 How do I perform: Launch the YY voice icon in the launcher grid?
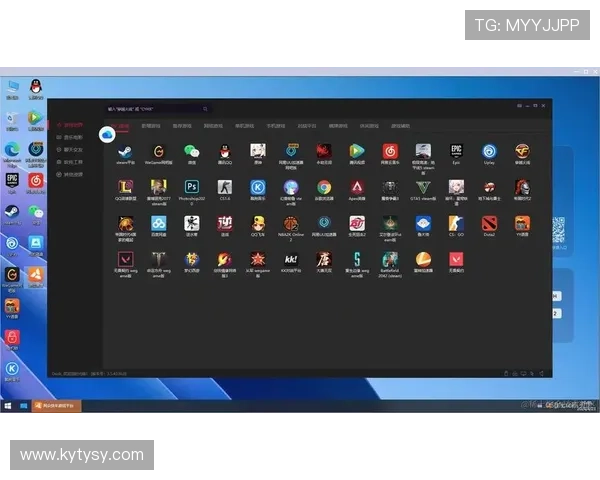coord(522,223)
